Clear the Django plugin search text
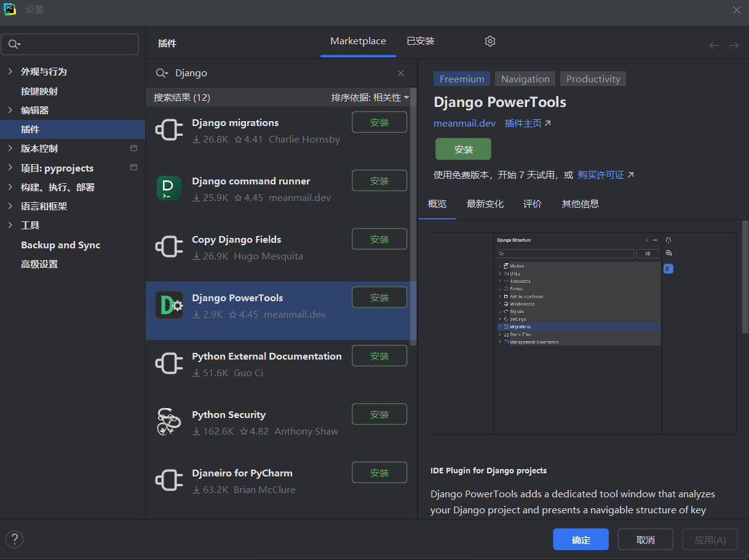749x560 pixels. tap(401, 73)
